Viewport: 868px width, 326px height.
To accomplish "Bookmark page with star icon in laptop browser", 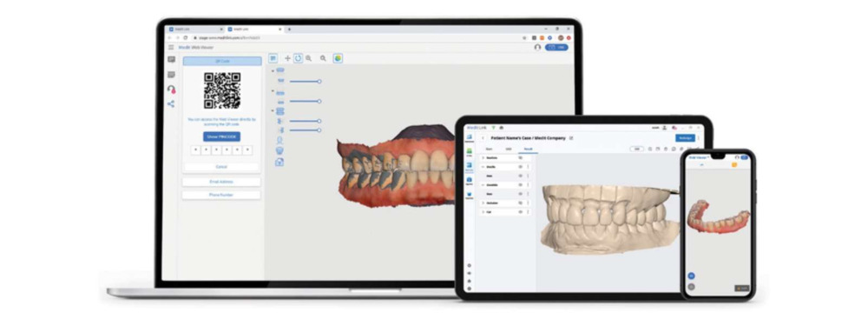I will coord(524,37).
